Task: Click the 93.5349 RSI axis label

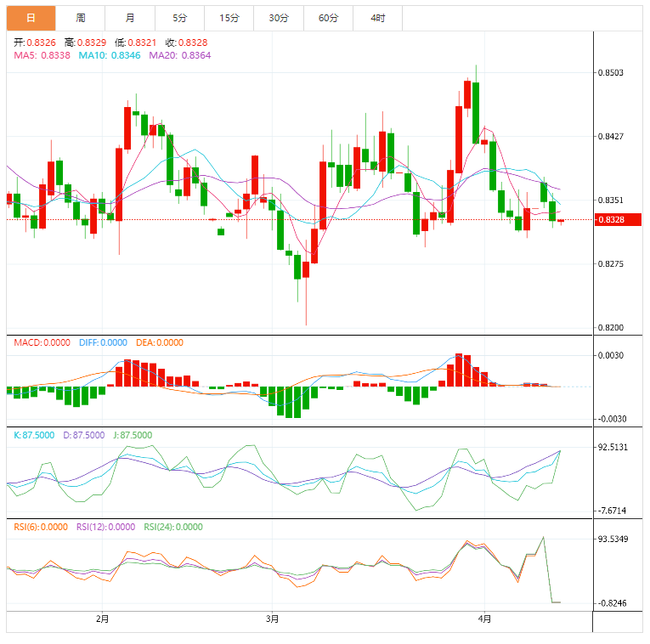Action: 613,539
